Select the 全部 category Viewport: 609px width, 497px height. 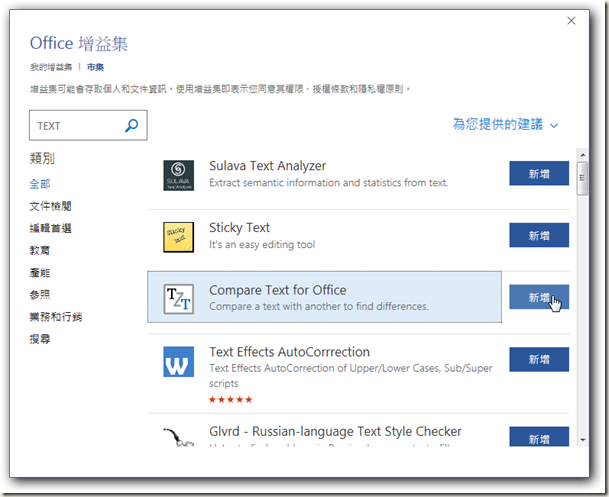(x=40, y=184)
